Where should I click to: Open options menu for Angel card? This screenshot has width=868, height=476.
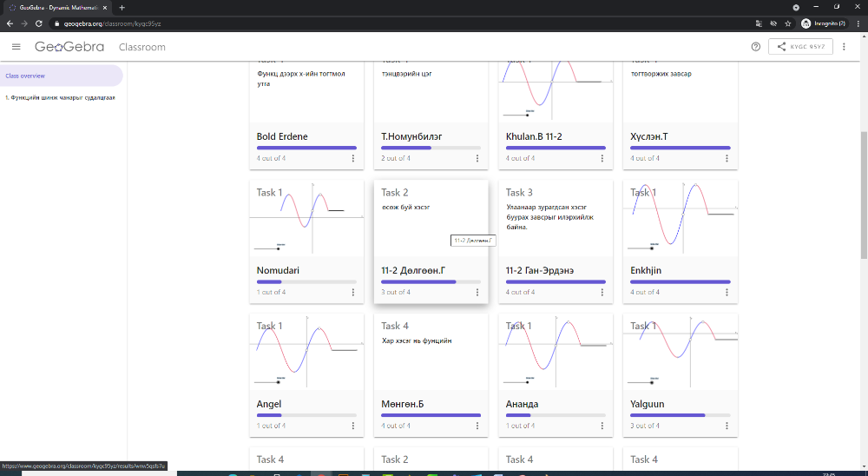353,426
